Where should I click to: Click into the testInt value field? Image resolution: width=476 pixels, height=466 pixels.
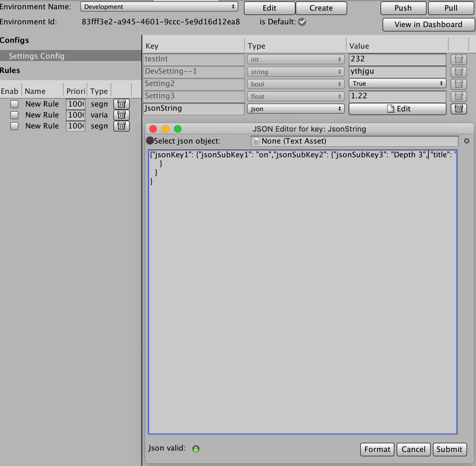tap(397, 59)
